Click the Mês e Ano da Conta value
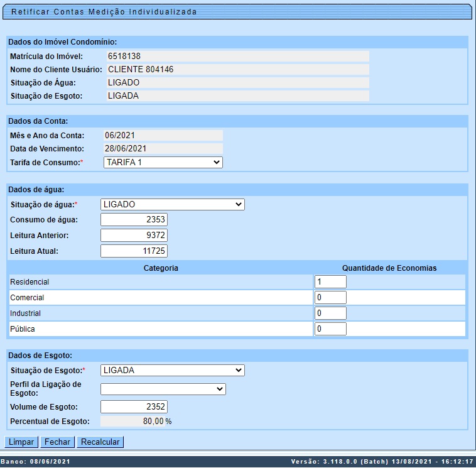 (162, 135)
